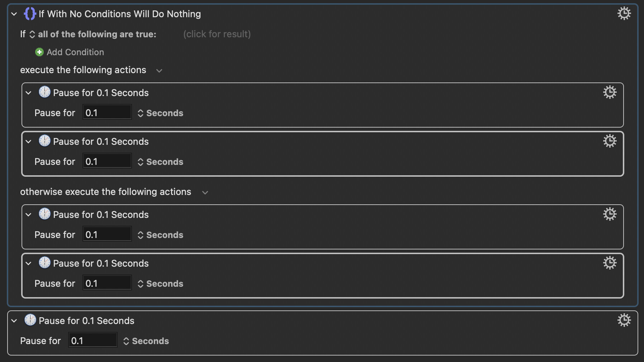Open the 'otherwise execute the following actions' dropdown arrow
This screenshot has width=644, height=362.
point(205,192)
